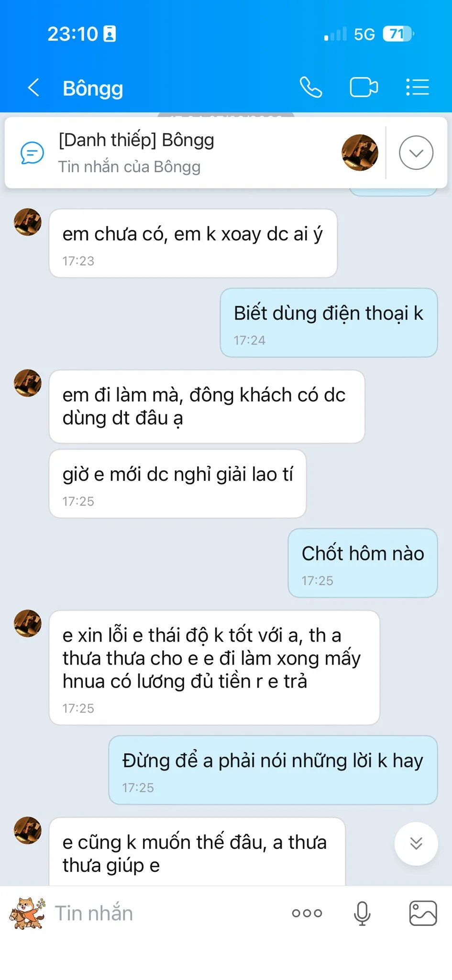The height and width of the screenshot is (980, 452).
Task: Tap the microphone to record voice message
Action: tap(362, 913)
